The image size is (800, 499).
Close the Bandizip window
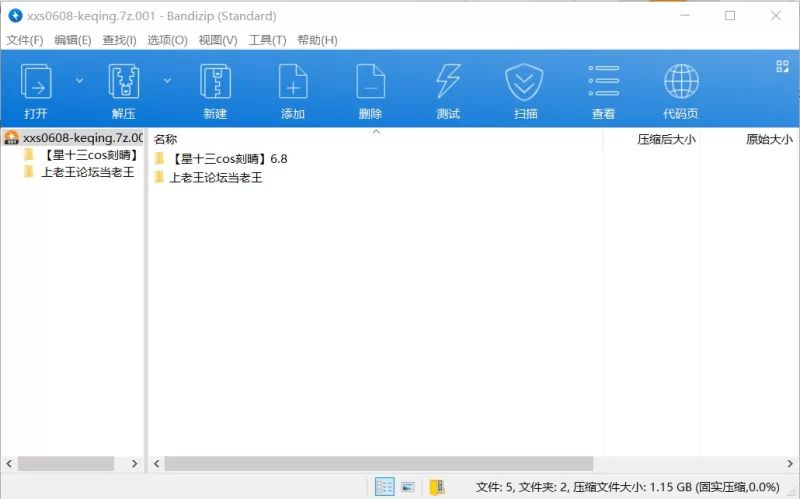pyautogui.click(x=776, y=16)
